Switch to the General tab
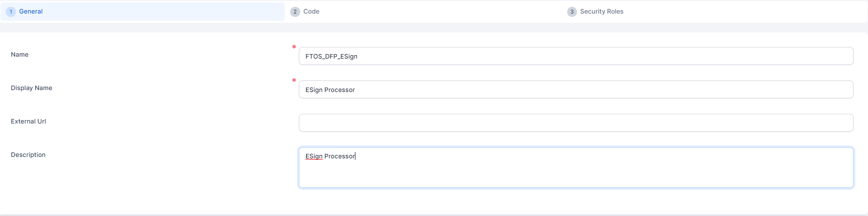This screenshot has height=216, width=868. tap(31, 12)
